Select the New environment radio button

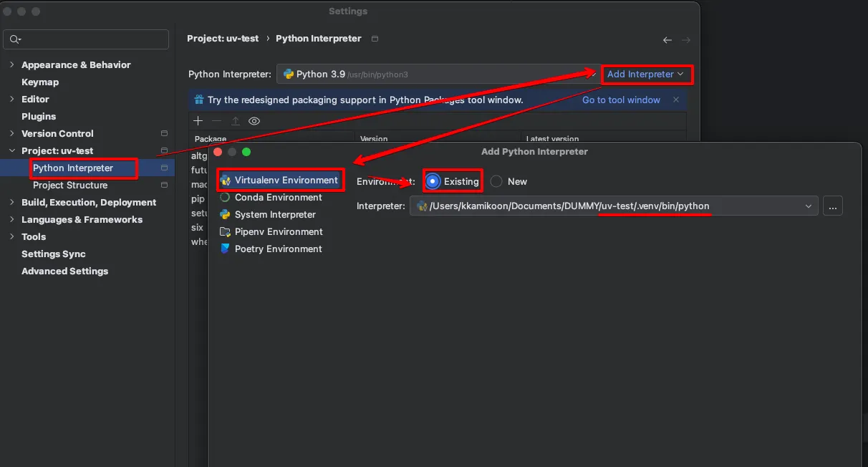496,181
